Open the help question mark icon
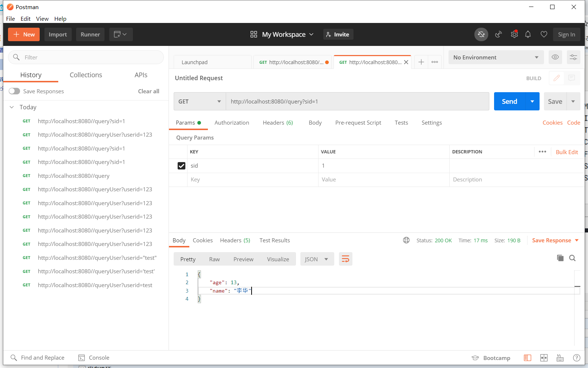This screenshot has width=588, height=368. [577, 358]
